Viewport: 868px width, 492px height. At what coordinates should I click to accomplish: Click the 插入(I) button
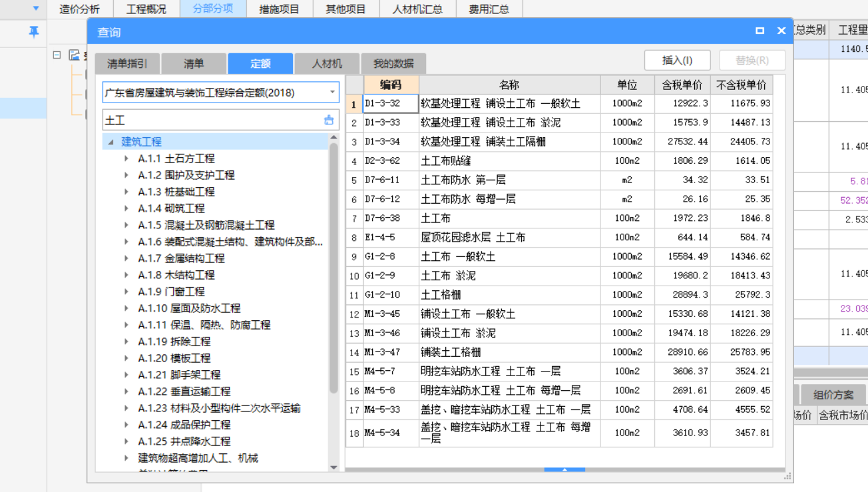[x=677, y=60]
